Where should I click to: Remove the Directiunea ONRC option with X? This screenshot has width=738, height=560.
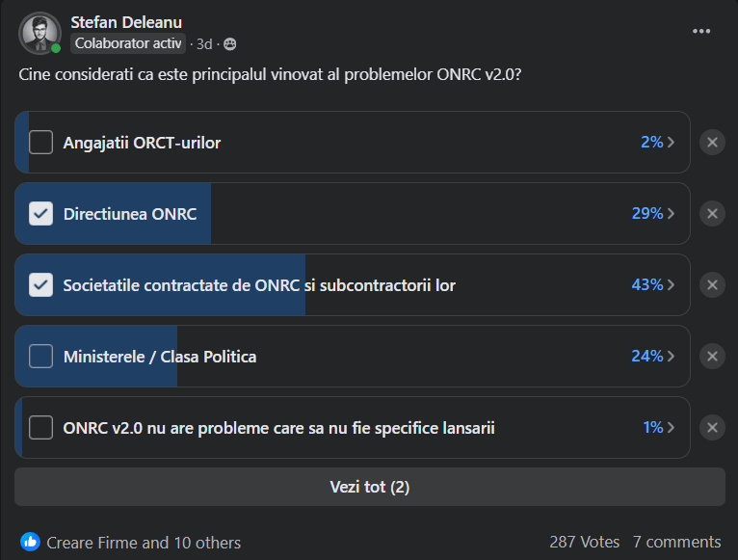(712, 214)
